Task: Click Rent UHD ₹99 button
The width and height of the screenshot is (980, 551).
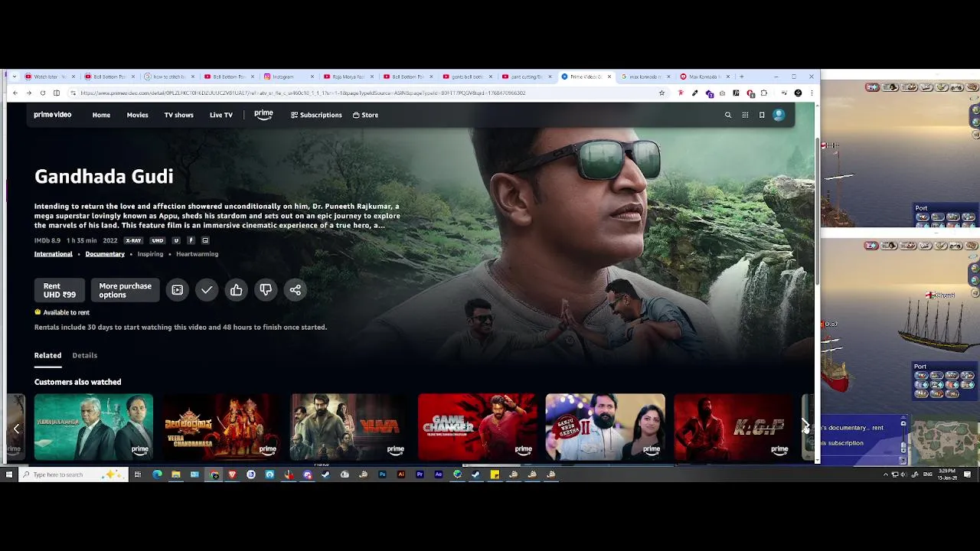Action: pos(60,290)
